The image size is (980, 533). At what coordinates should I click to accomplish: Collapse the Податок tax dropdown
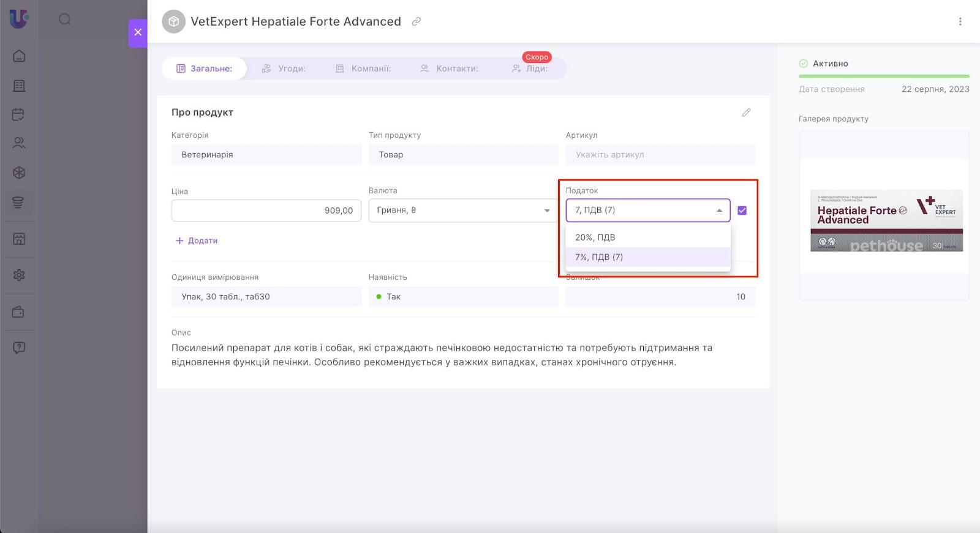[x=719, y=211]
